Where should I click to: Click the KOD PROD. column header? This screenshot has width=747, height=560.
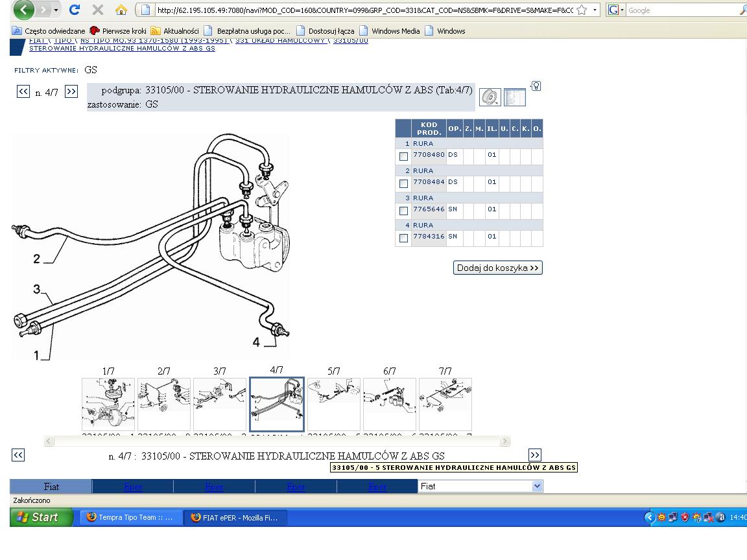click(x=429, y=128)
